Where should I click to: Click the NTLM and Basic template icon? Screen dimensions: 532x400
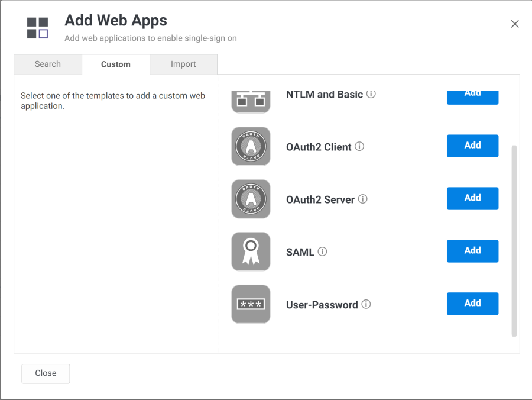[251, 101]
